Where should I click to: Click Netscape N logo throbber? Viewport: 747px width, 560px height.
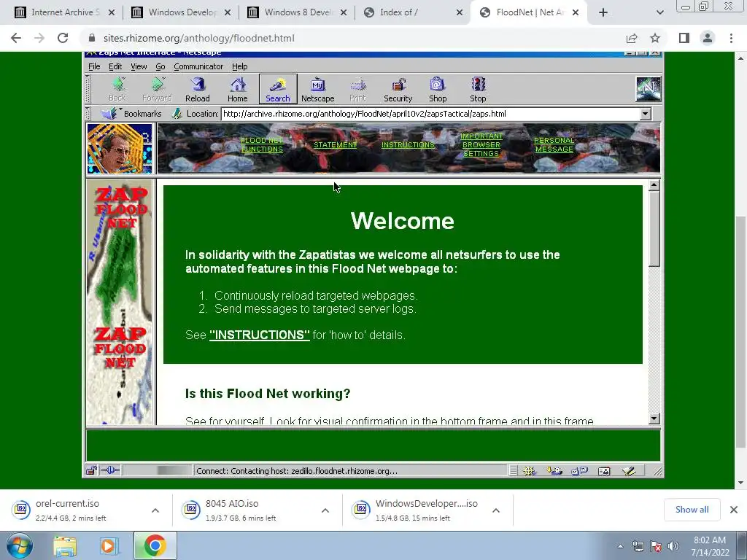point(649,89)
